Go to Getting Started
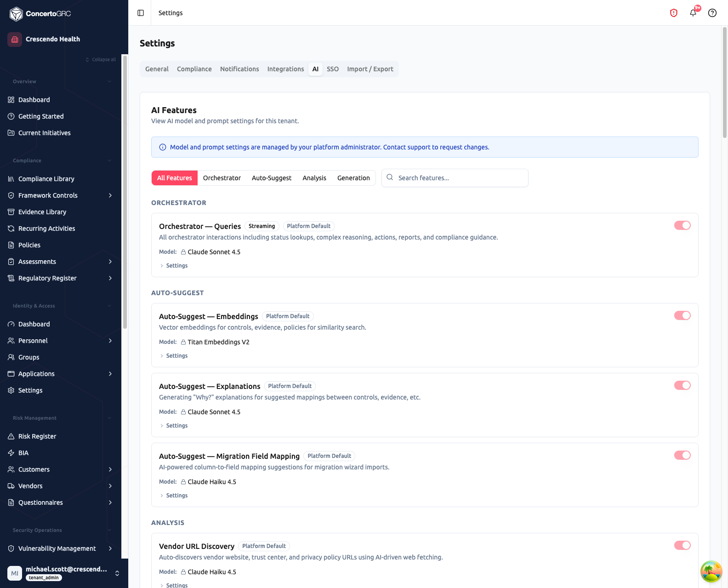The height and width of the screenshot is (588, 728). tap(41, 116)
